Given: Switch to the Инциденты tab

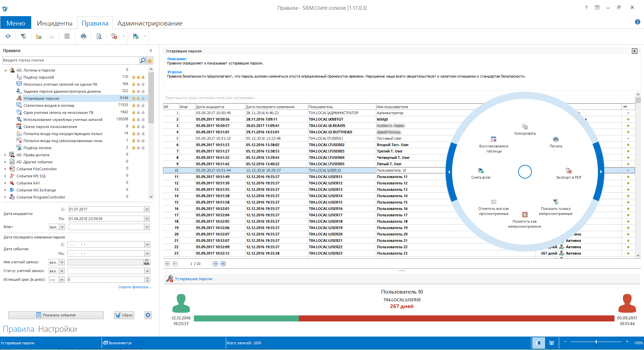Looking at the screenshot, I should click(54, 23).
